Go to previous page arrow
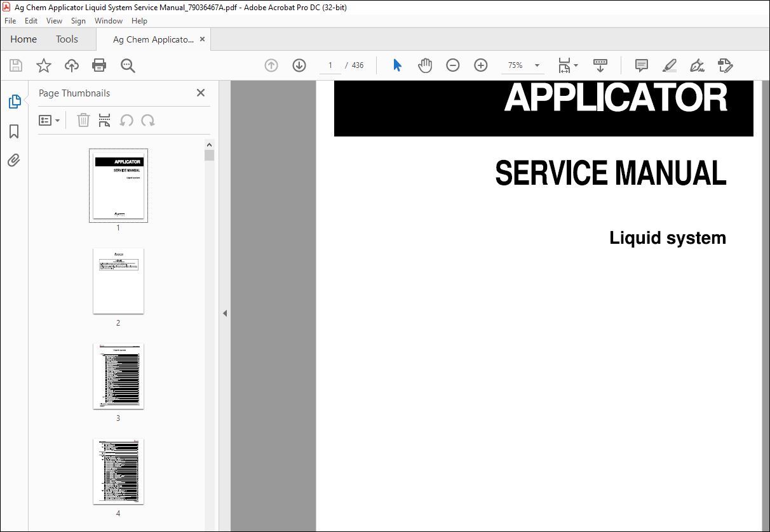 pyautogui.click(x=271, y=65)
